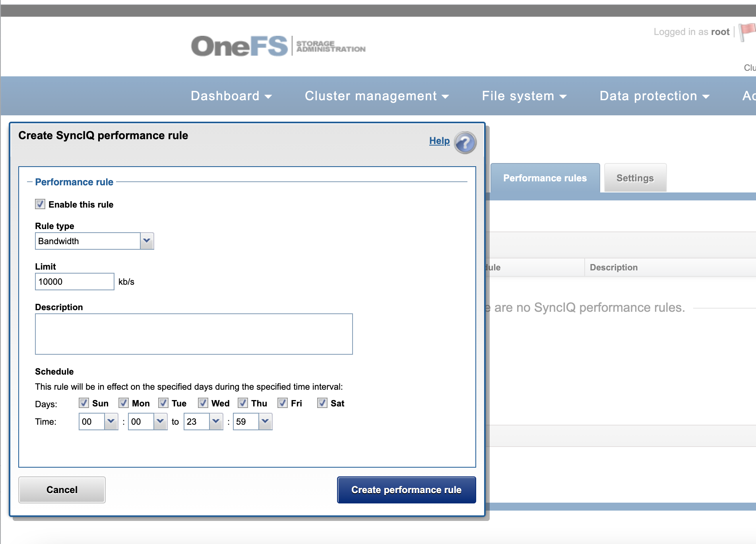Click the root username text

click(720, 32)
